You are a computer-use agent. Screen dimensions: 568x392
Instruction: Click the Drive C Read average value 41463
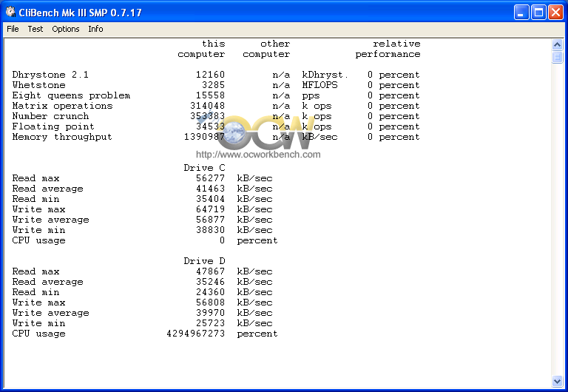[x=210, y=189]
